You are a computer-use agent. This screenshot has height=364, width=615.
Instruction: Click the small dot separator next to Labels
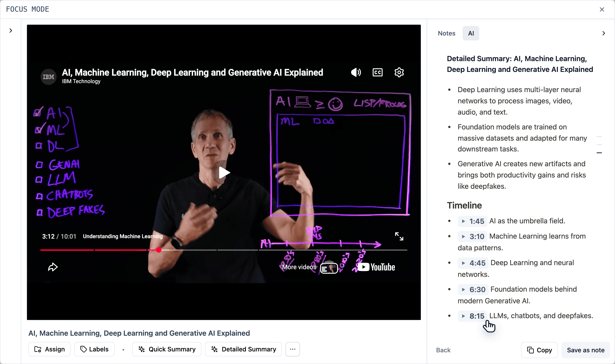click(123, 350)
